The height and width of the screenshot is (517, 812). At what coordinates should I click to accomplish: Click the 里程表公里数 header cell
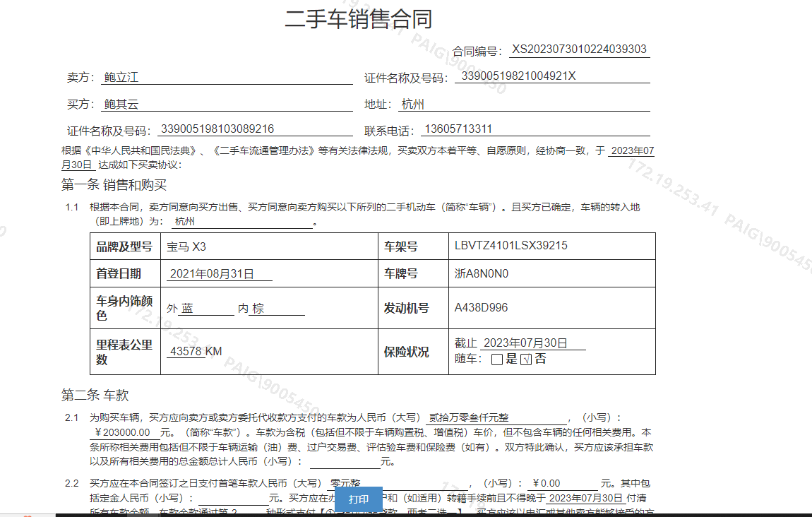[x=124, y=352]
